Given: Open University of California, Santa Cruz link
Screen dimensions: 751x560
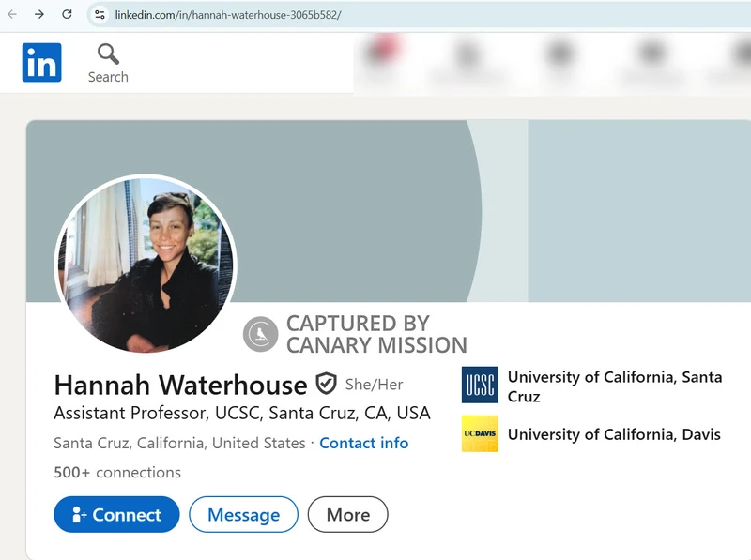Looking at the screenshot, I should [x=615, y=386].
